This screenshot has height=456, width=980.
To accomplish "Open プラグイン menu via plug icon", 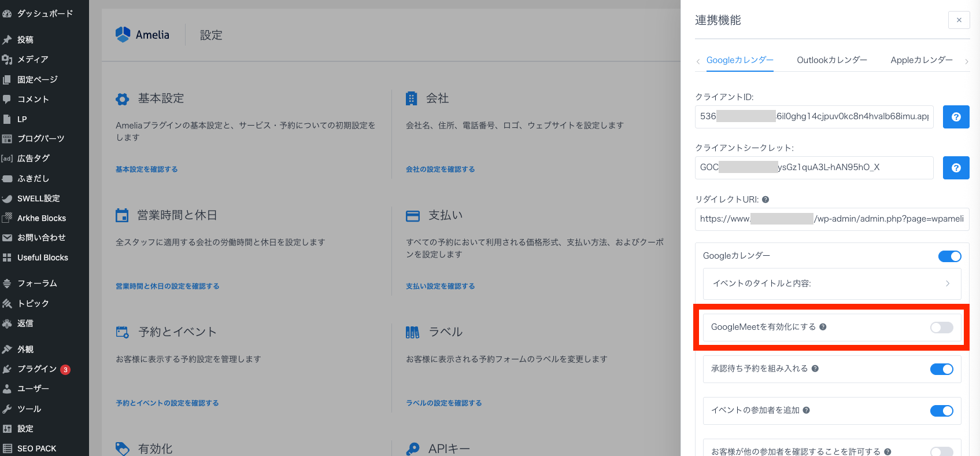I will tap(8, 369).
